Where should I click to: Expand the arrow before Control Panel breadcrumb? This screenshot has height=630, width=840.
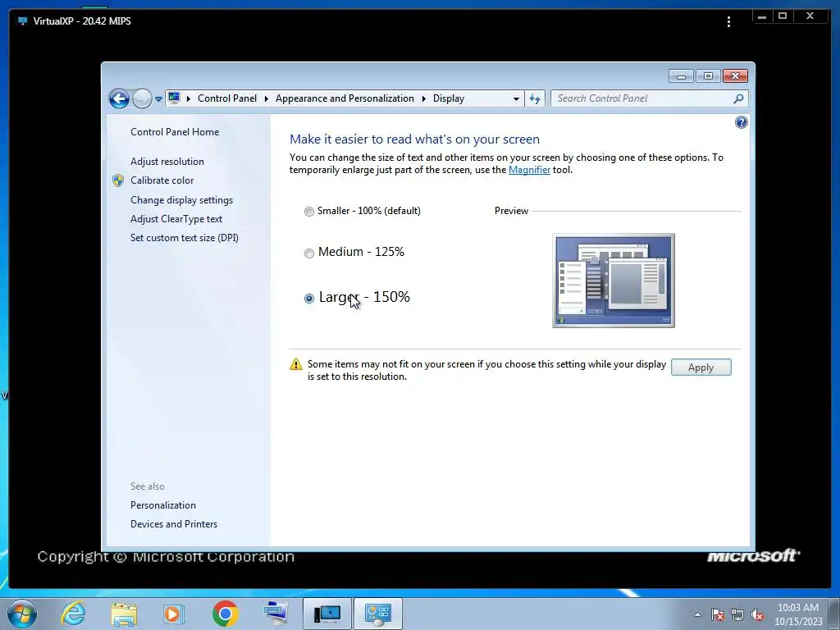pyautogui.click(x=189, y=98)
